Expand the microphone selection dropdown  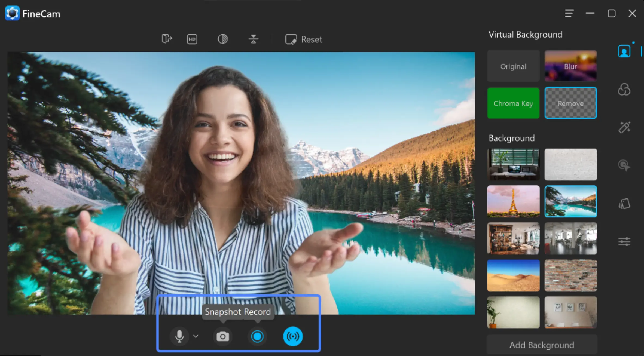[195, 336]
